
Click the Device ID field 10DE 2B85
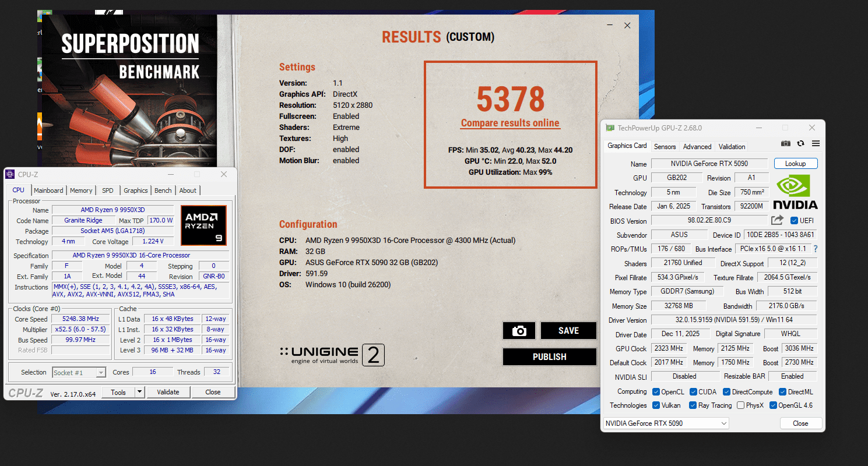[781, 235]
